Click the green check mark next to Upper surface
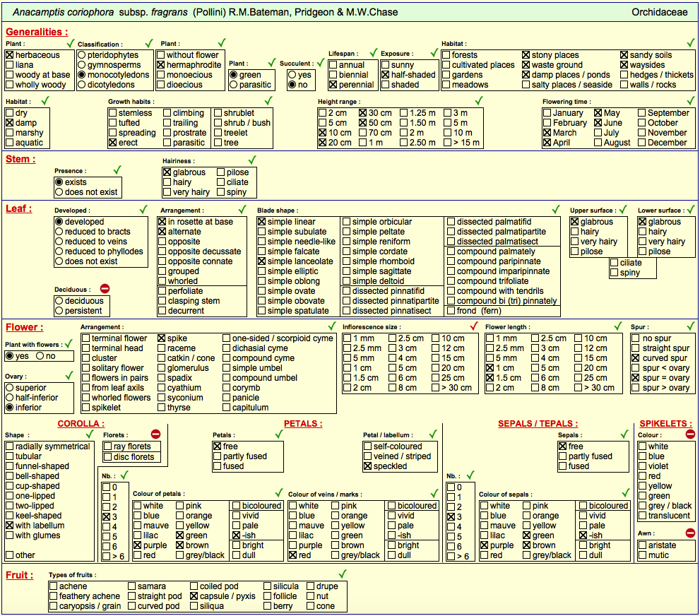 (x=623, y=210)
